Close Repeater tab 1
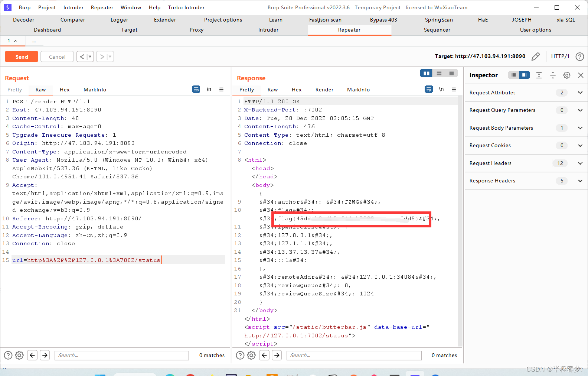The height and width of the screenshot is (376, 588). pyautogui.click(x=16, y=41)
